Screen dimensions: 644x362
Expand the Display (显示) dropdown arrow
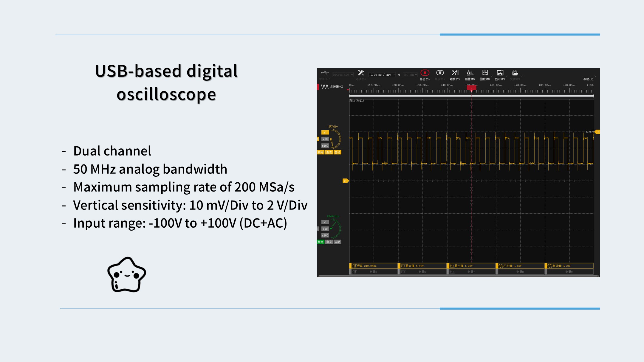click(507, 76)
